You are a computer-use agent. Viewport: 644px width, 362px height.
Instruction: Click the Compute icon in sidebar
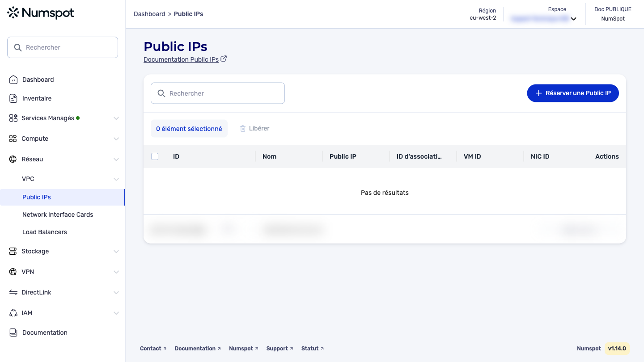[x=13, y=139]
